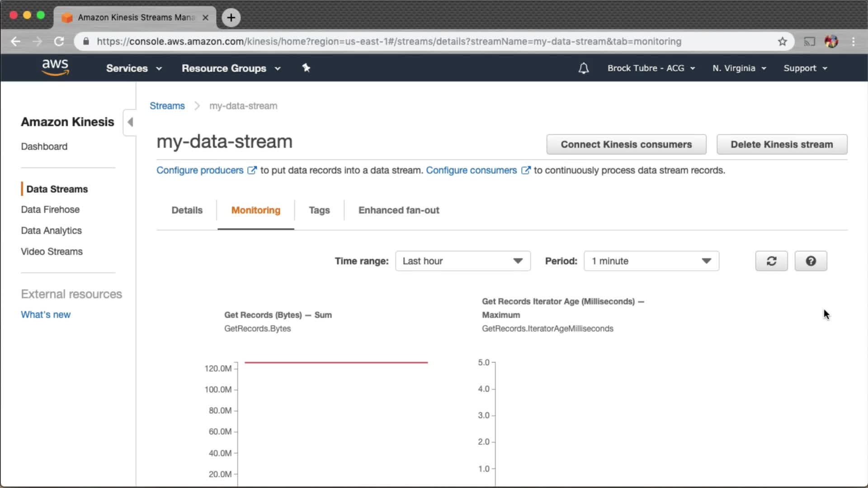The height and width of the screenshot is (488, 868).
Task: Click the help question mark button
Action: coord(811,261)
